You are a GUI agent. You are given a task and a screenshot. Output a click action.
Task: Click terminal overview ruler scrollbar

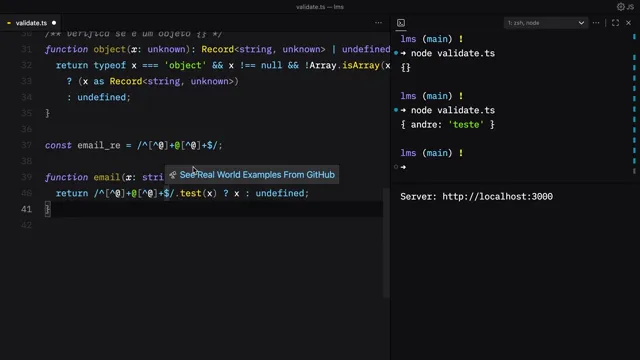(x=634, y=102)
